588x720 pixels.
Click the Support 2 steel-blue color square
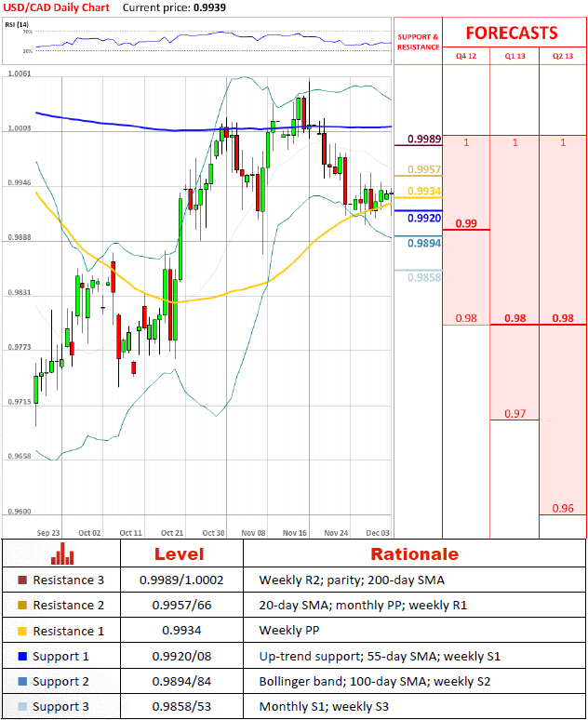tap(23, 681)
